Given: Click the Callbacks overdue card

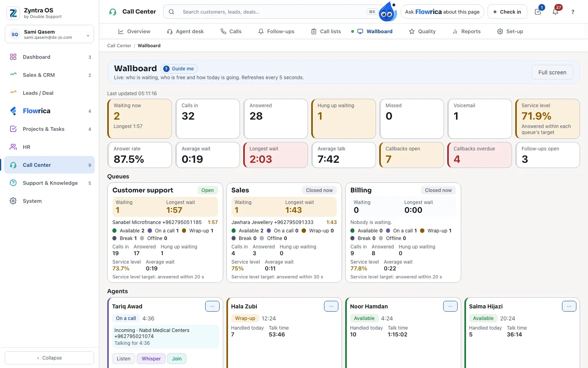Looking at the screenshot, I should click(x=480, y=155).
